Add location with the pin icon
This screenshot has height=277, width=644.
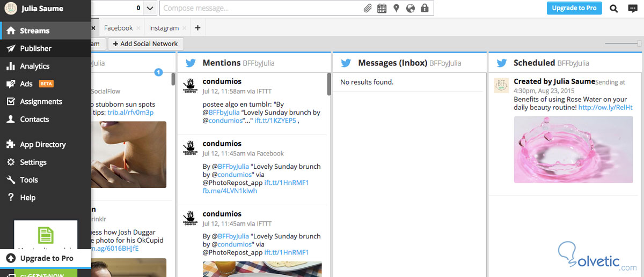(x=397, y=8)
